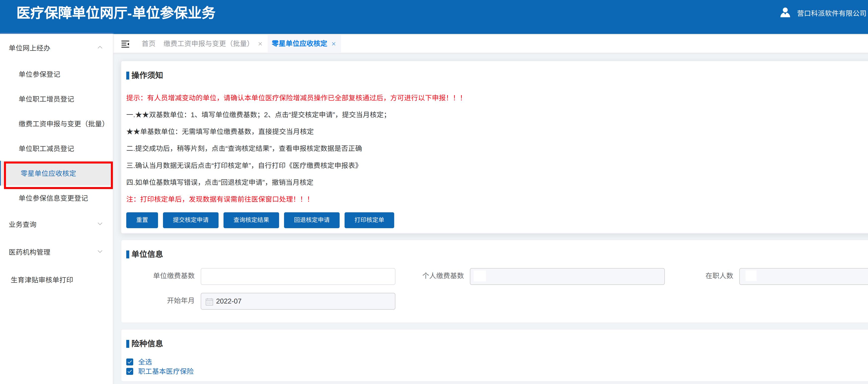Screen dimensions: 868x384
Task: Click the 重置 button
Action: coord(142,220)
